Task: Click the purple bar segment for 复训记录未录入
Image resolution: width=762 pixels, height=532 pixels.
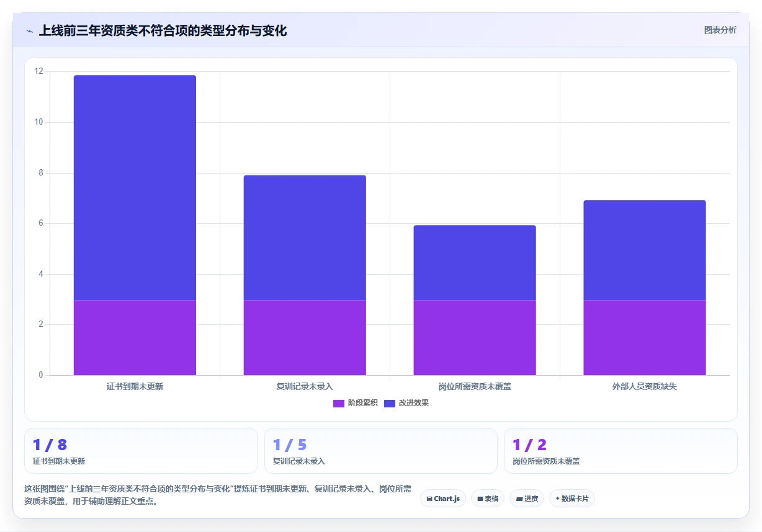Action: point(305,337)
